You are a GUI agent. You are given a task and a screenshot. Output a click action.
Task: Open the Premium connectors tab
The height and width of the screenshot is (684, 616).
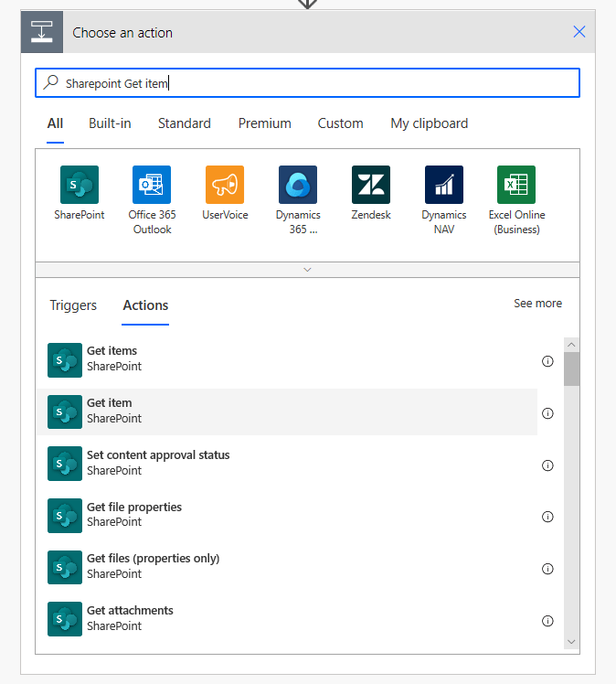point(265,123)
